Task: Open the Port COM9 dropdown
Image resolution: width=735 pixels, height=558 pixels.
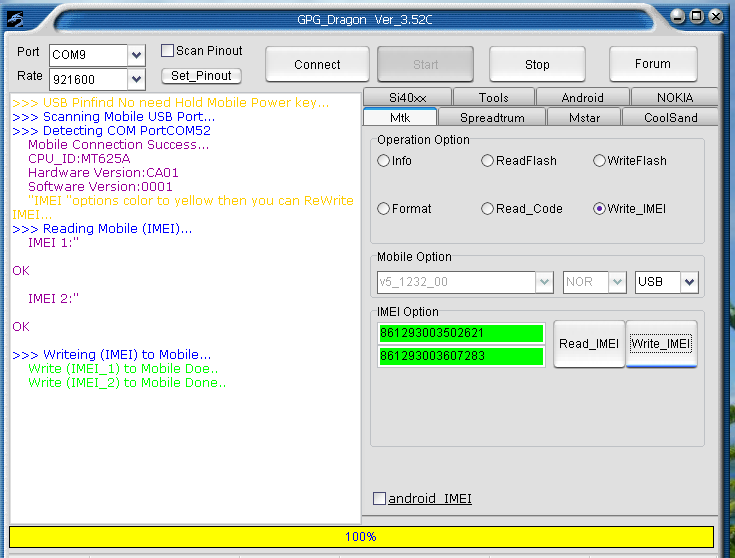Action: (x=136, y=54)
